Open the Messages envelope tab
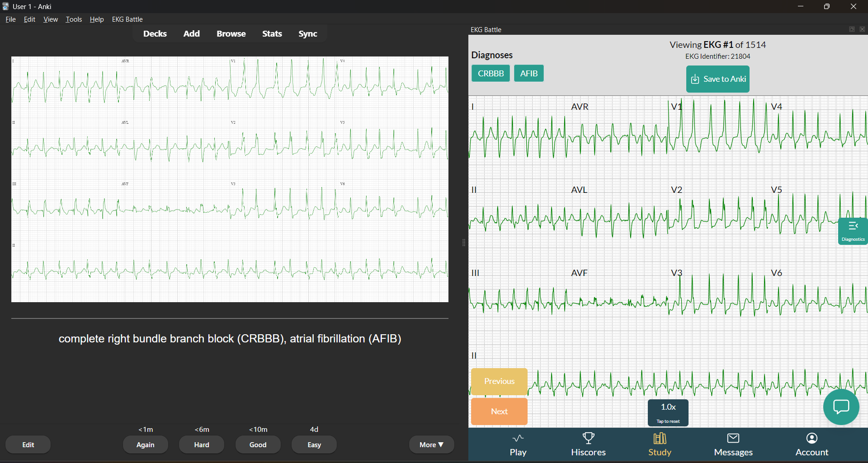Viewport: 868px width, 463px height. click(x=733, y=444)
